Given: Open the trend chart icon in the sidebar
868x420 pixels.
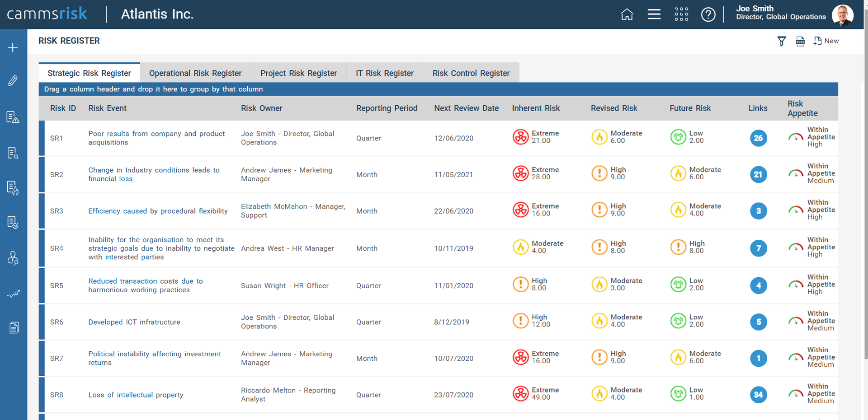Looking at the screenshot, I should click(x=13, y=294).
